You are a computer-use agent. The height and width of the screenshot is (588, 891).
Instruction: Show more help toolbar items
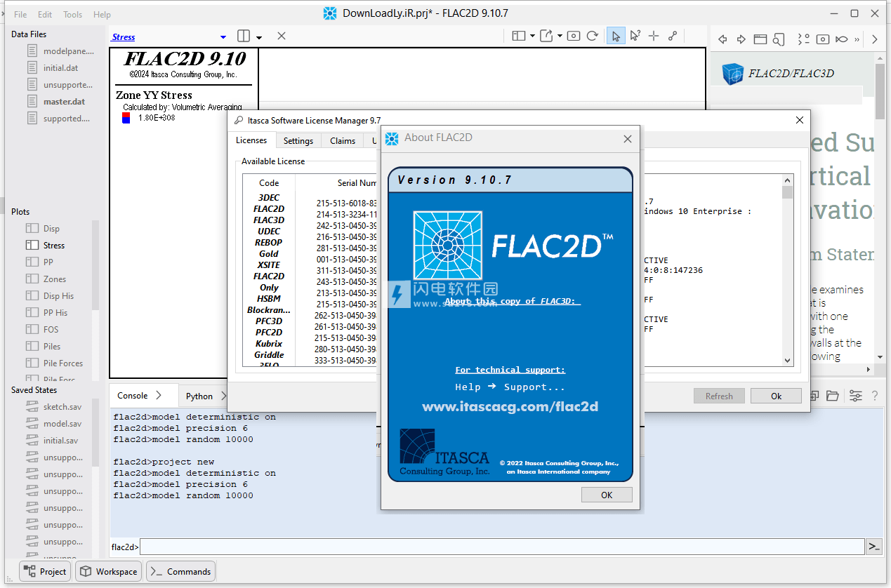[x=857, y=39]
